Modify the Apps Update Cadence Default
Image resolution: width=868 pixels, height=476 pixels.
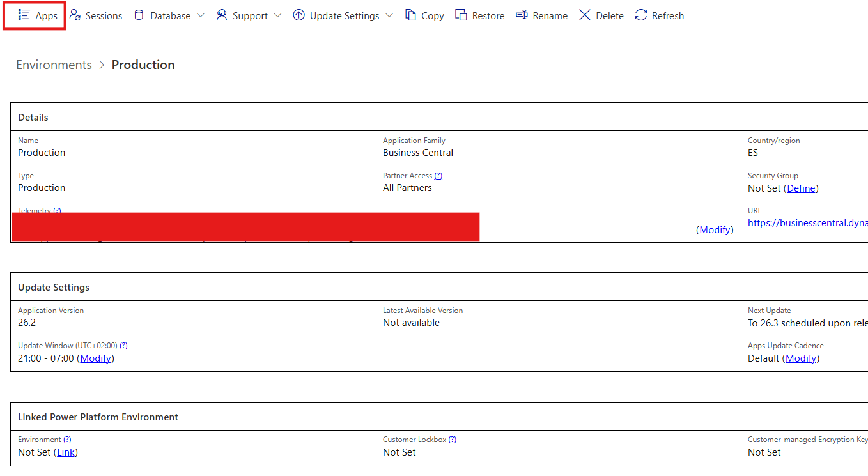801,358
